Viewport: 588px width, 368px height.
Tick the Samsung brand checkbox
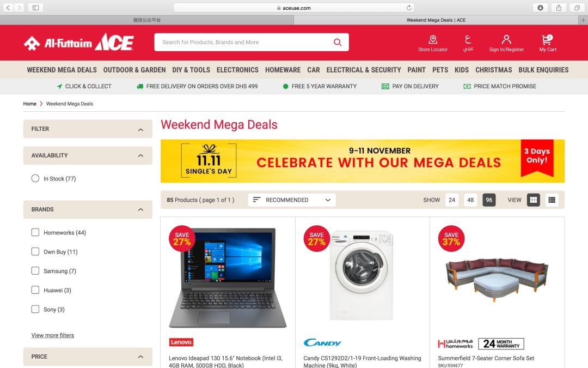(35, 271)
